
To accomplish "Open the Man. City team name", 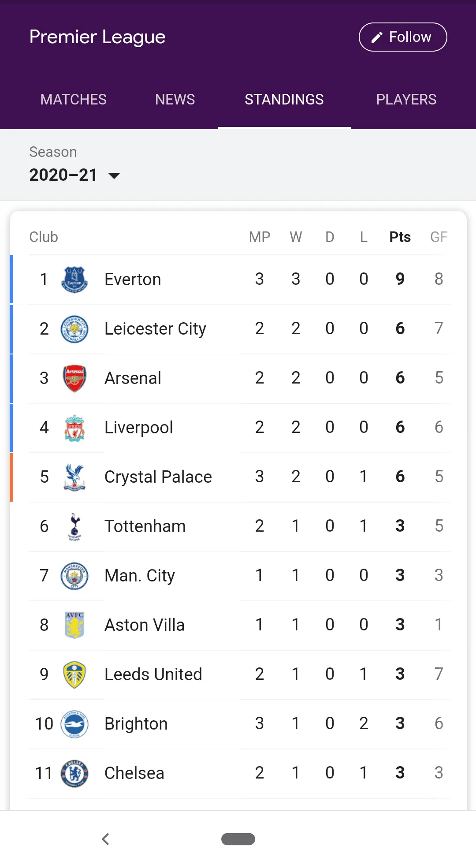I will [x=140, y=576].
